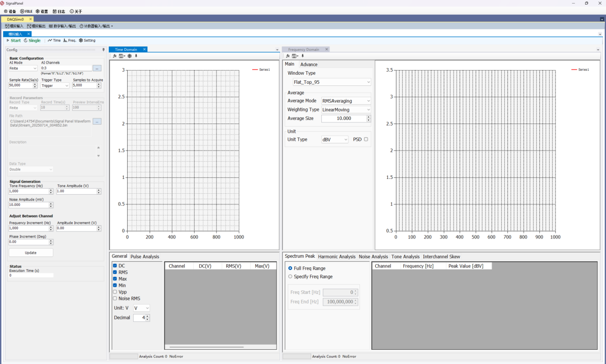The height and width of the screenshot is (364, 606).
Task: Open the 数字输入/输出 toolbar item
Action: coord(62,26)
